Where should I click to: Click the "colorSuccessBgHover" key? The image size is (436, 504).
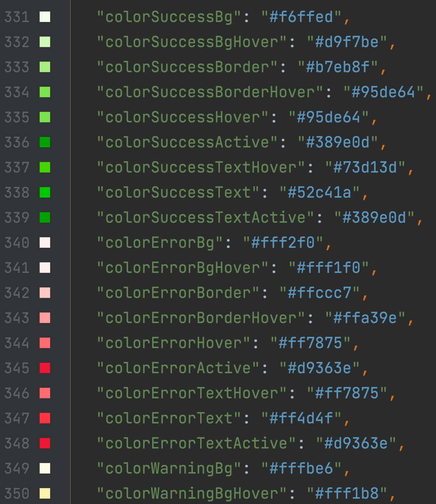coord(192,42)
